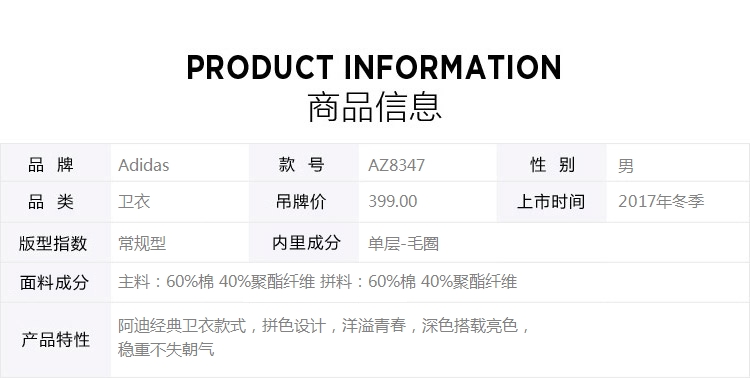
Task: Select the 吊牌价 label cell
Action: tap(304, 202)
